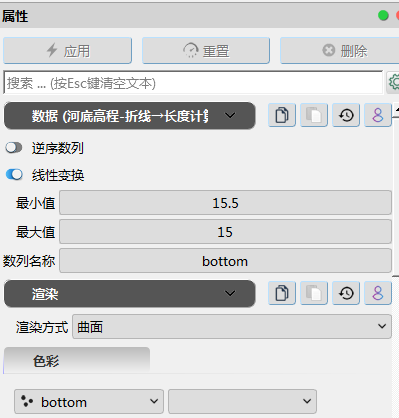
Task: Collapse the 数据 section header
Action: tap(130, 116)
